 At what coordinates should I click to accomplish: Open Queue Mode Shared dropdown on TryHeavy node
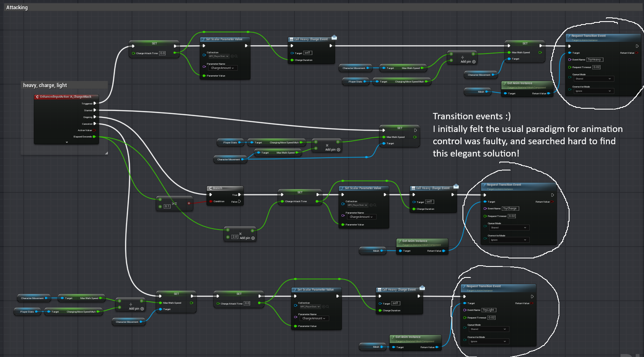tap(593, 79)
